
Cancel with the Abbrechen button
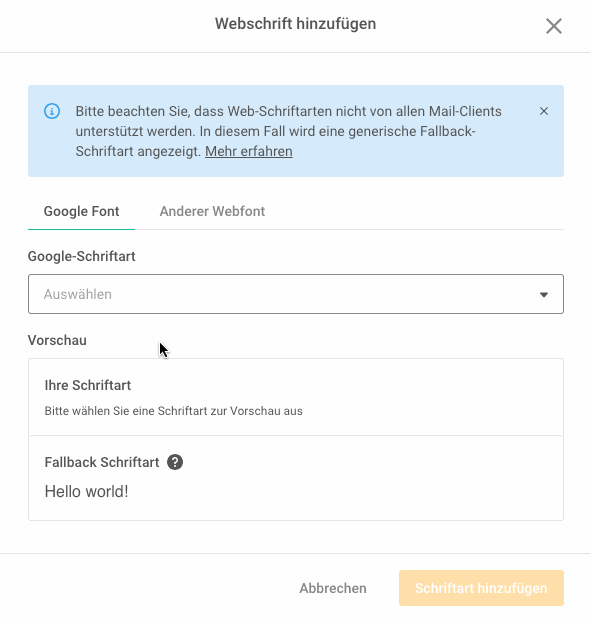coord(333,588)
